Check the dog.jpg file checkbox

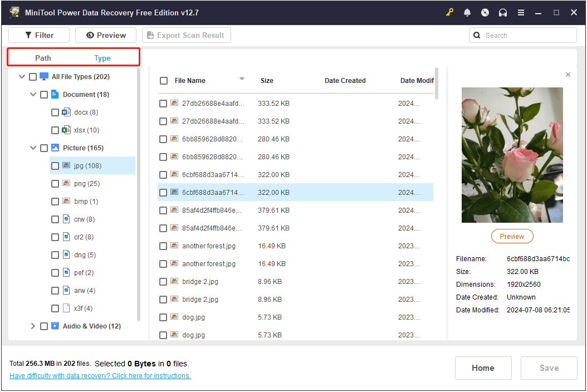[x=163, y=317]
